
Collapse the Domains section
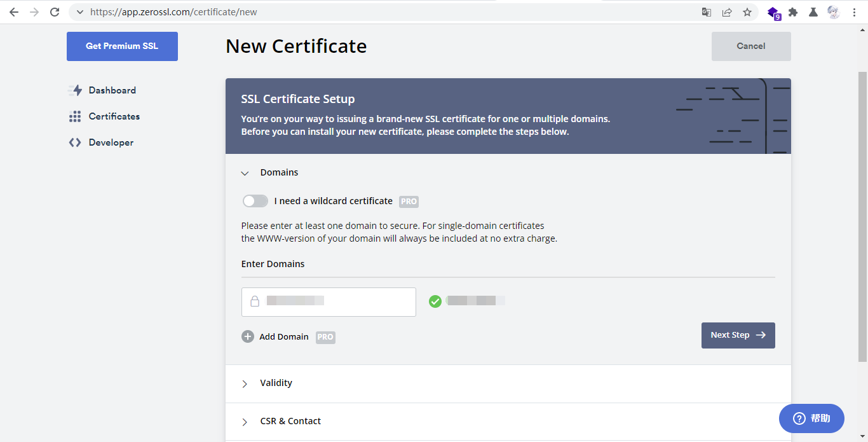coord(245,173)
